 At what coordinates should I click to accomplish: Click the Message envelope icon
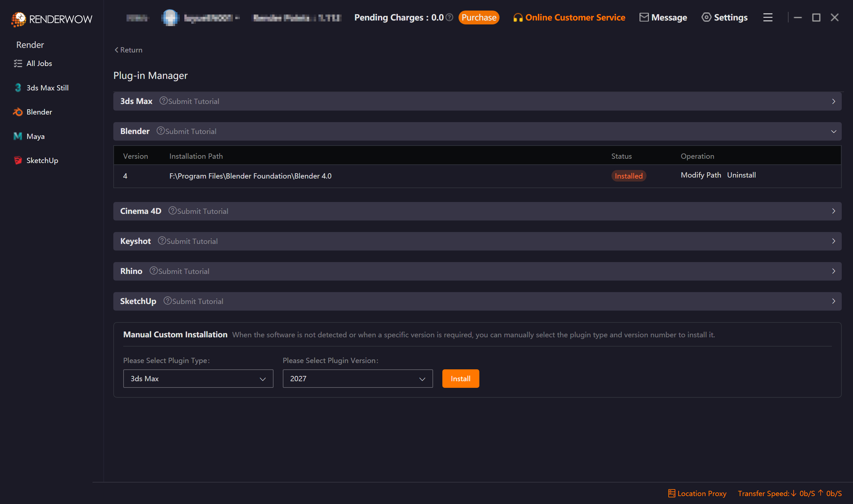(x=644, y=17)
